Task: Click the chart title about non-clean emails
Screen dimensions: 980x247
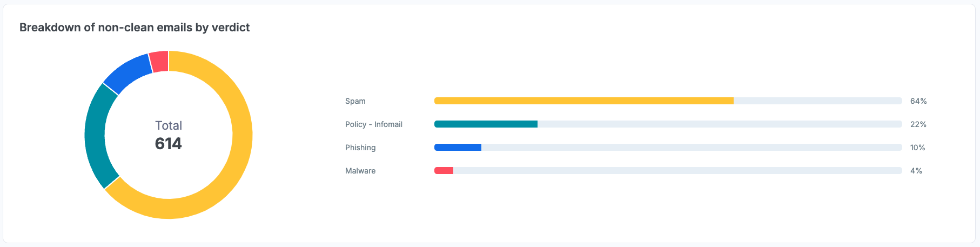Action: pyautogui.click(x=135, y=28)
